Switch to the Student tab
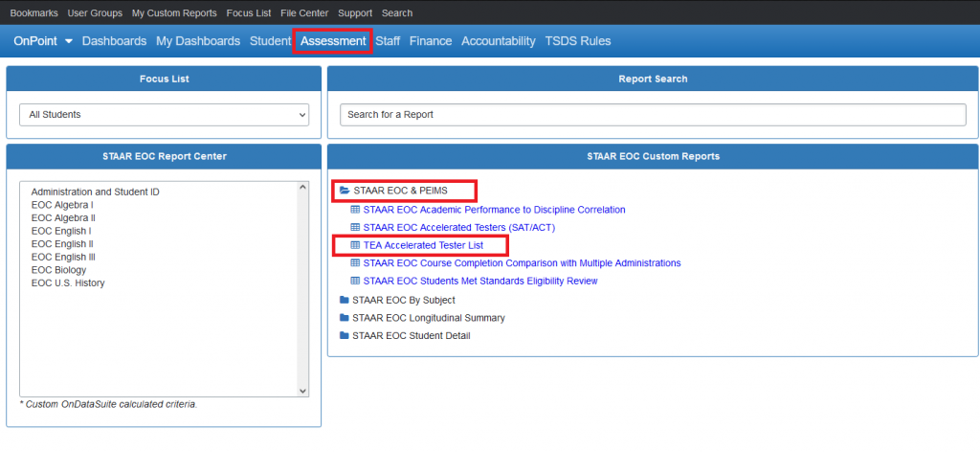 point(270,41)
